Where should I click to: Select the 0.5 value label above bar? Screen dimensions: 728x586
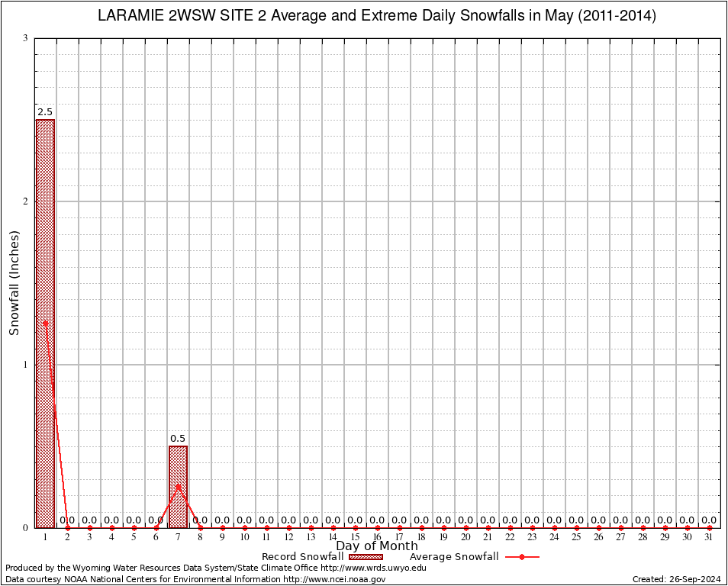coord(178,439)
